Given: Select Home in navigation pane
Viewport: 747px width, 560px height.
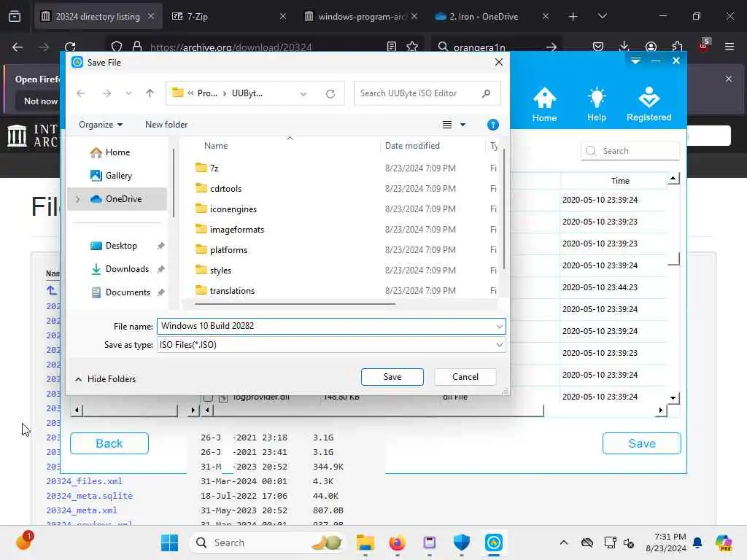Looking at the screenshot, I should click(x=117, y=152).
